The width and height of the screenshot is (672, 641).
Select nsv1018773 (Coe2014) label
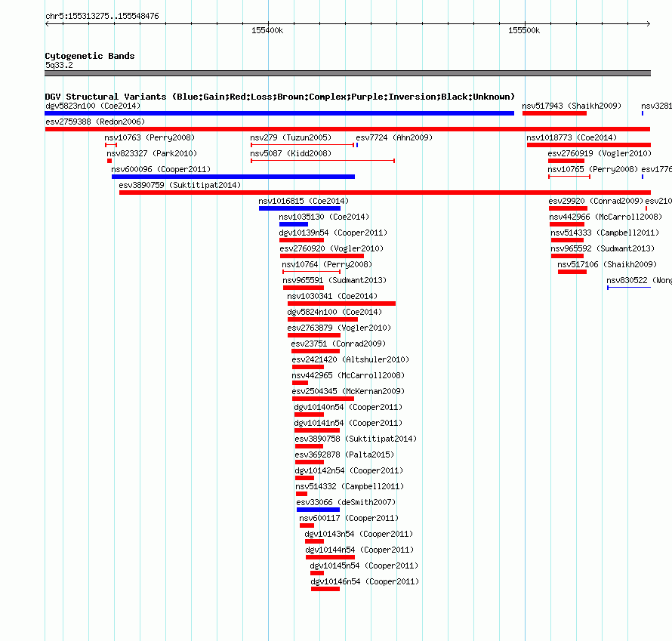click(x=572, y=137)
